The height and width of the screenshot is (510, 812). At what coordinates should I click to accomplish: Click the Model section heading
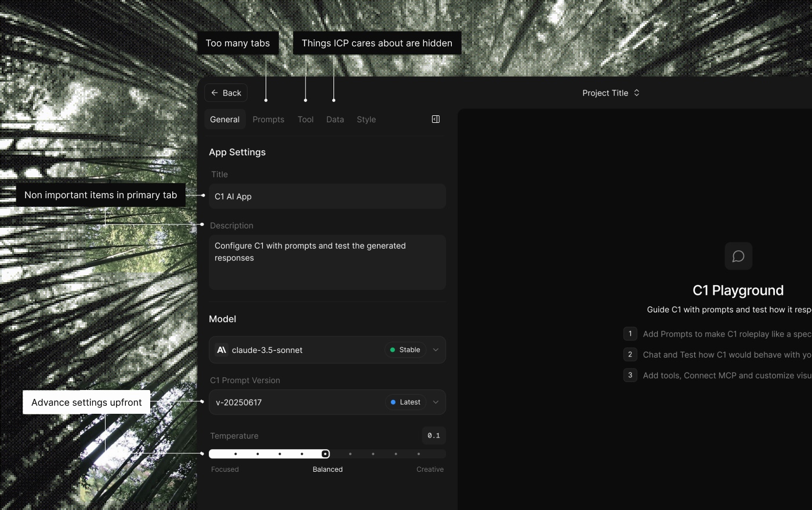click(x=223, y=319)
